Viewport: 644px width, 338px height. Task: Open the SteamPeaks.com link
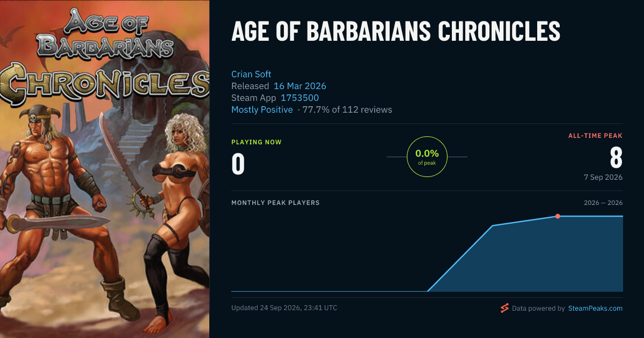pyautogui.click(x=595, y=308)
